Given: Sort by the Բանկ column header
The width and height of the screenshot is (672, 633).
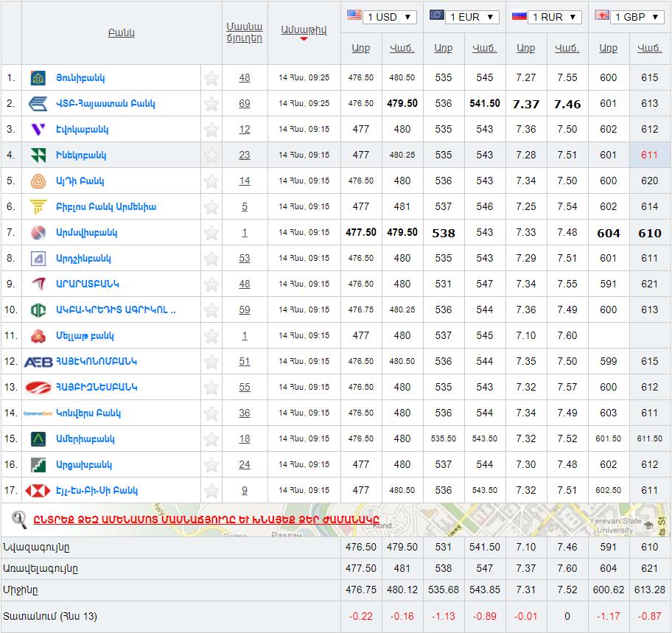Looking at the screenshot, I should [x=121, y=33].
